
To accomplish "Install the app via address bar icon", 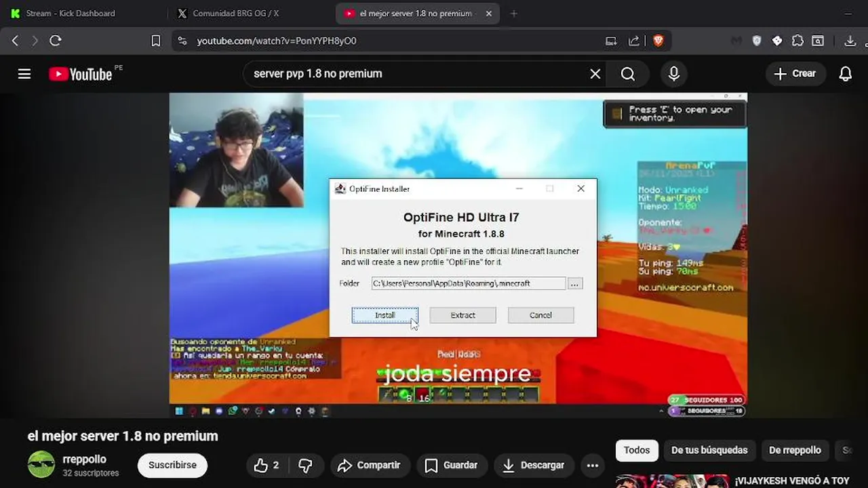I will (611, 41).
